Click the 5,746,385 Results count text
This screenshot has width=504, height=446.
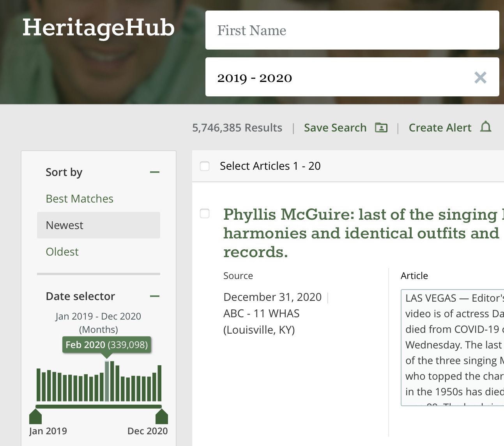tap(237, 128)
